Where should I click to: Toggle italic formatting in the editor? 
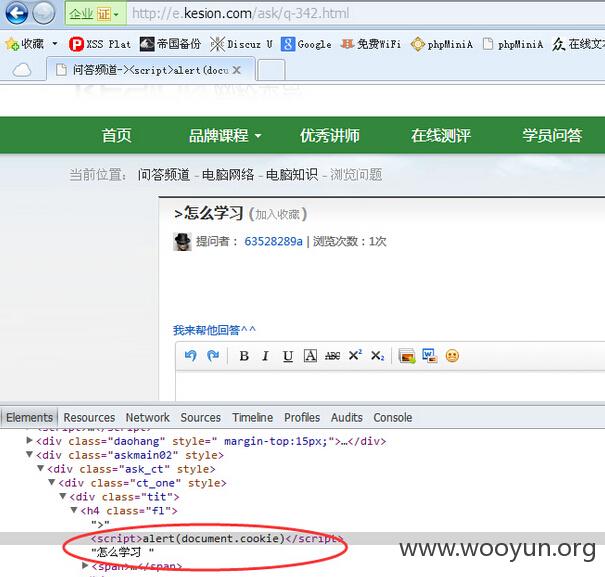click(265, 356)
